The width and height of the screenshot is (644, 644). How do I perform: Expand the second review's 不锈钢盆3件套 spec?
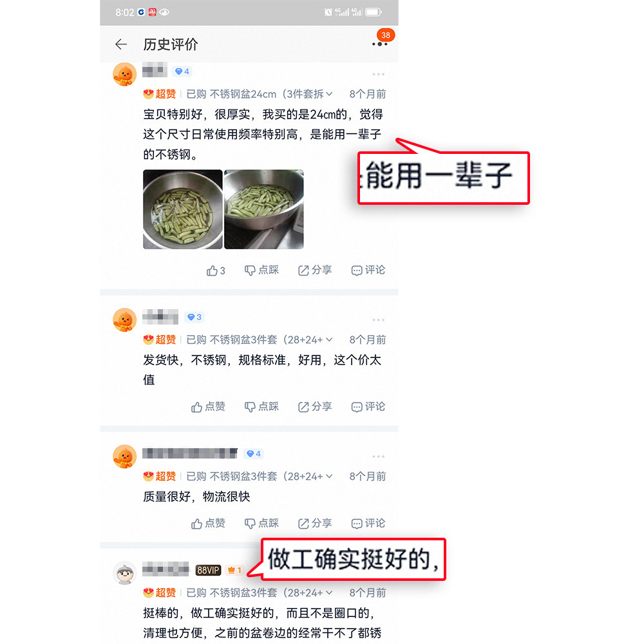[x=329, y=339]
